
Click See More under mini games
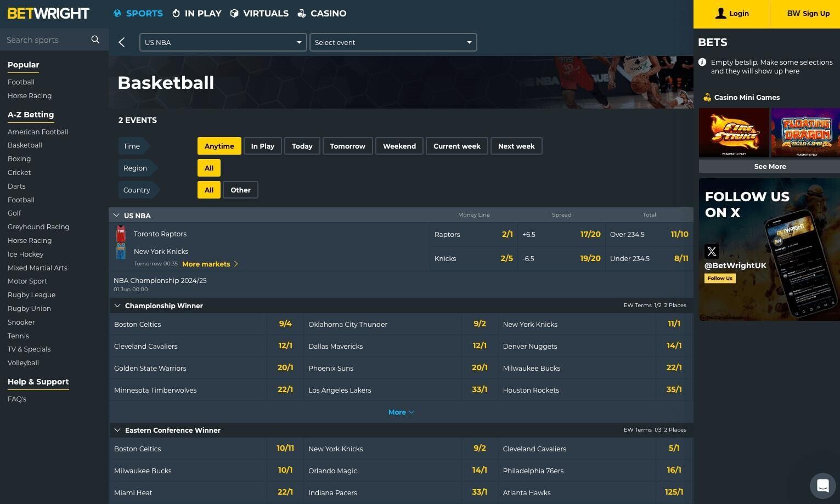click(x=770, y=166)
